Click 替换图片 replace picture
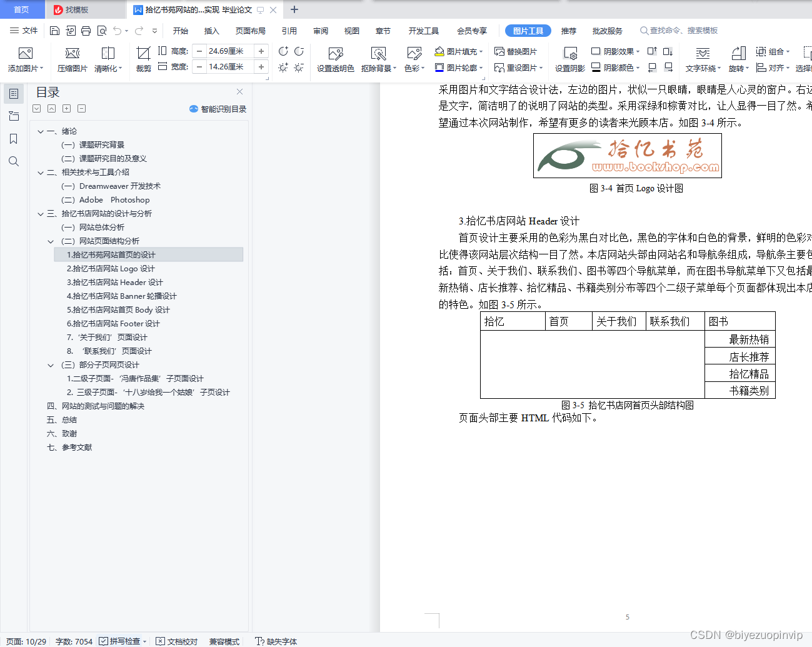This screenshot has height=647, width=812. [516, 51]
